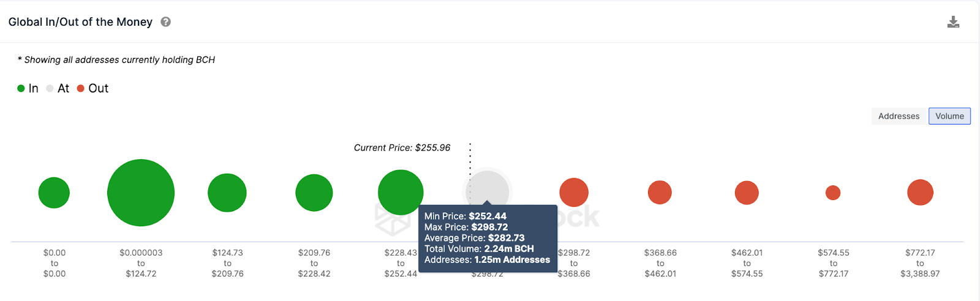Click the Current Price $255.96 label
The width and height of the screenshot is (980, 301).
(402, 148)
